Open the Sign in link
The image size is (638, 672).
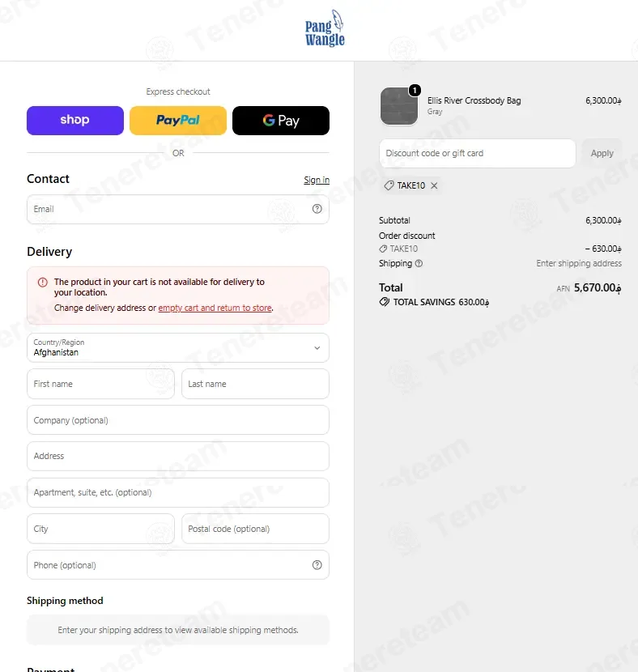pyautogui.click(x=317, y=180)
